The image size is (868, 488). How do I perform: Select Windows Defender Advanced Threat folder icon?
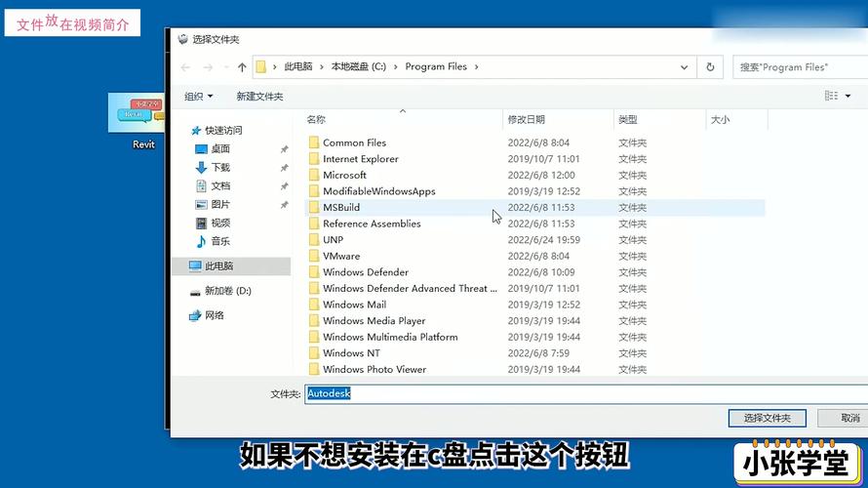[314, 288]
